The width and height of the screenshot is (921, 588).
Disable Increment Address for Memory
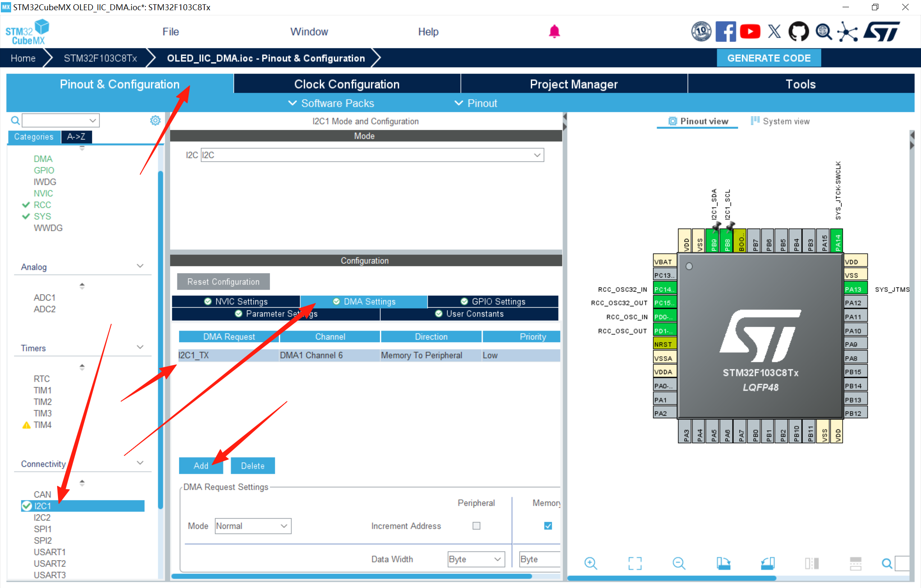548,526
